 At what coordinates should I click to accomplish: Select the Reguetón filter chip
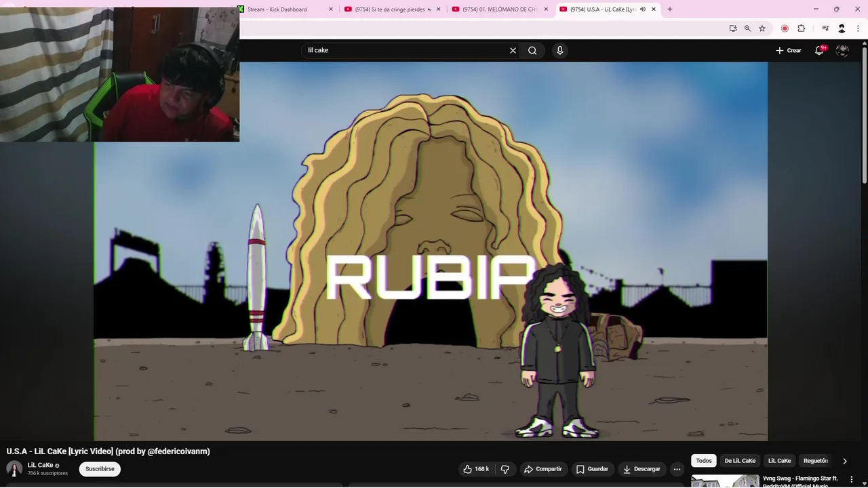coord(816,461)
